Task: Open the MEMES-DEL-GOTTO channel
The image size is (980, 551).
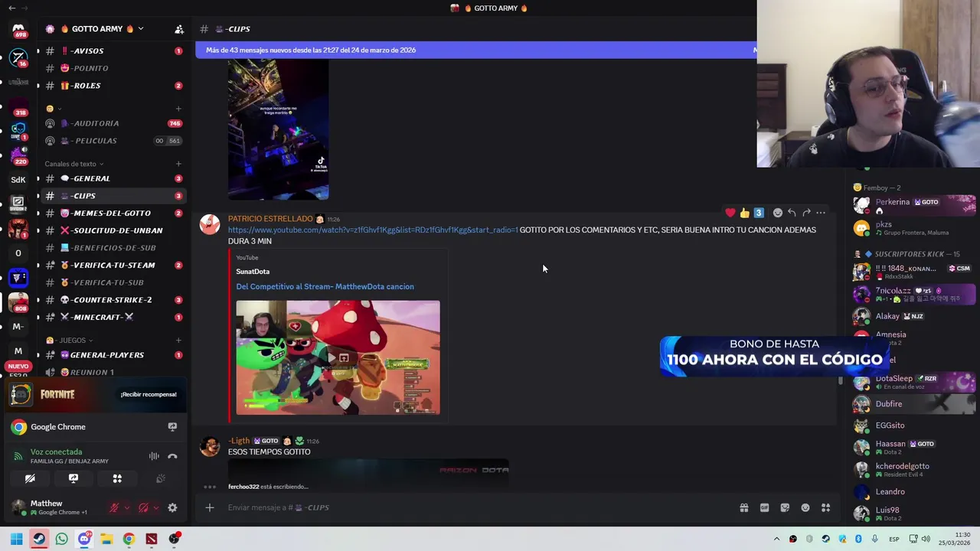Action: tap(112, 213)
